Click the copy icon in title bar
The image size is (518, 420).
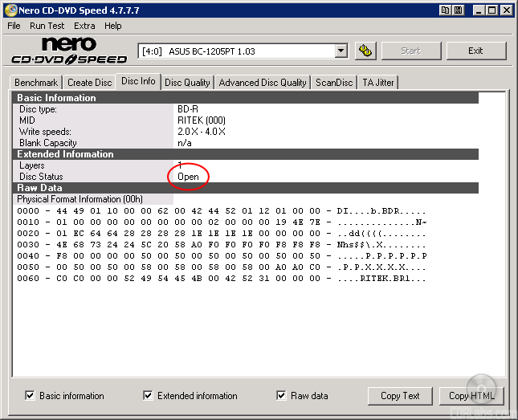(x=445, y=10)
